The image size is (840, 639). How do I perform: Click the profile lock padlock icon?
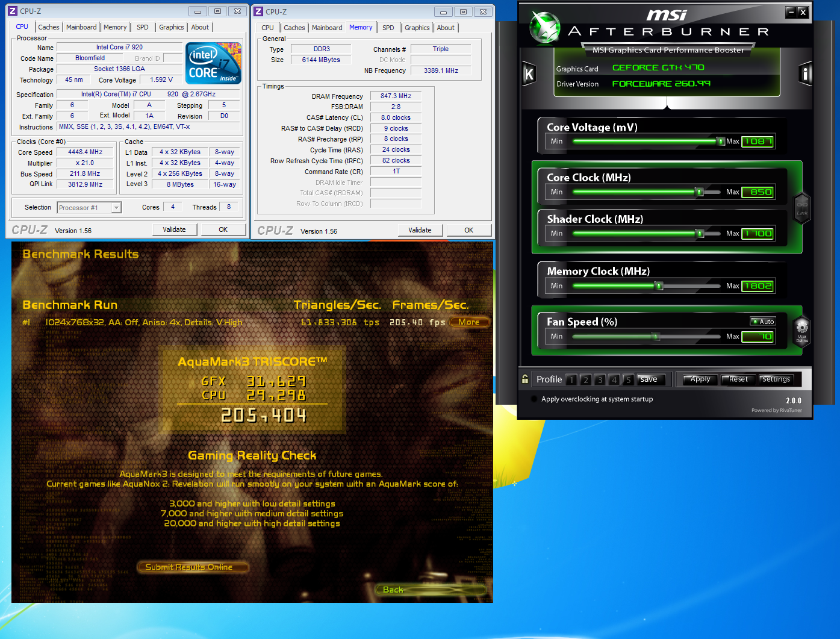525,379
